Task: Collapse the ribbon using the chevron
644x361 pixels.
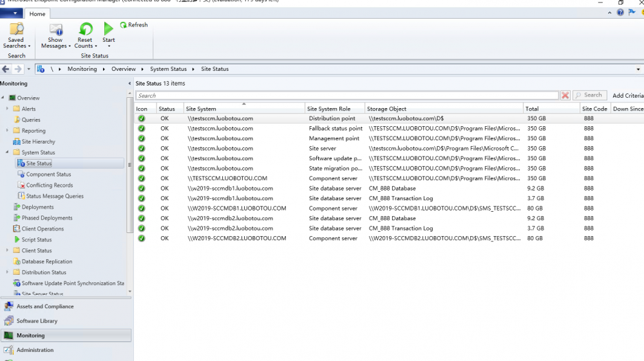Action: [x=609, y=13]
